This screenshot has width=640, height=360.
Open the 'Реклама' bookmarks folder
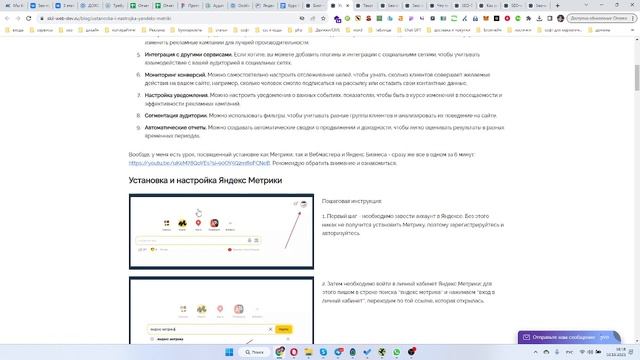coord(153,30)
